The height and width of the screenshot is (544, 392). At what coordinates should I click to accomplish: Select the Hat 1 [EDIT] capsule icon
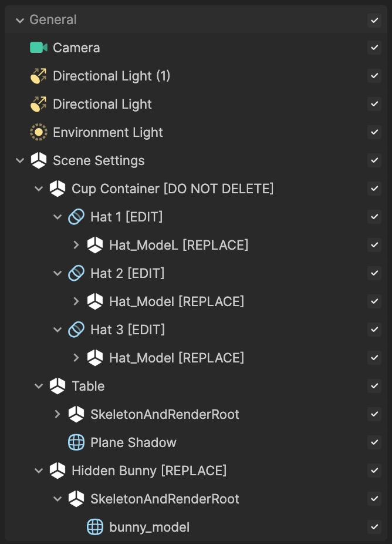76,217
